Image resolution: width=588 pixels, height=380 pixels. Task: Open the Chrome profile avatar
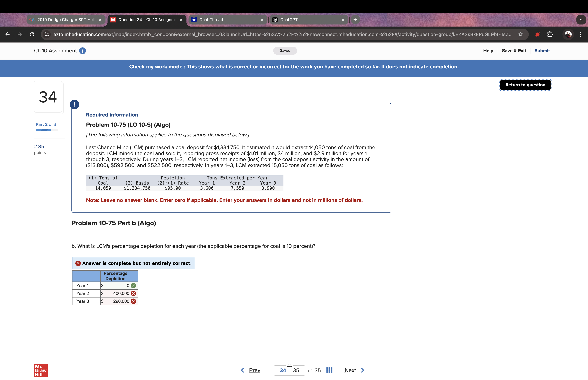coord(568,34)
